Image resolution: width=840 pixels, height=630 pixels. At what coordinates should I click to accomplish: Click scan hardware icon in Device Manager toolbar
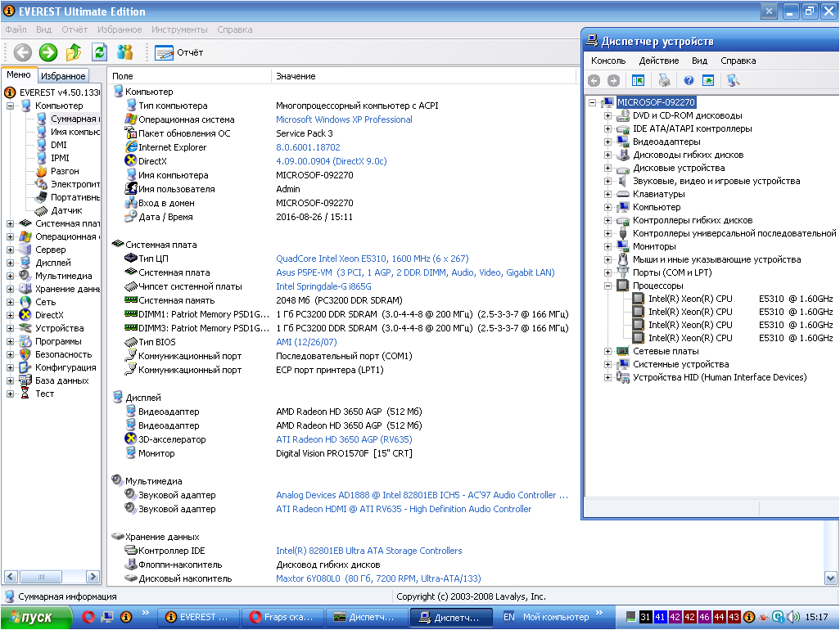pos(733,80)
